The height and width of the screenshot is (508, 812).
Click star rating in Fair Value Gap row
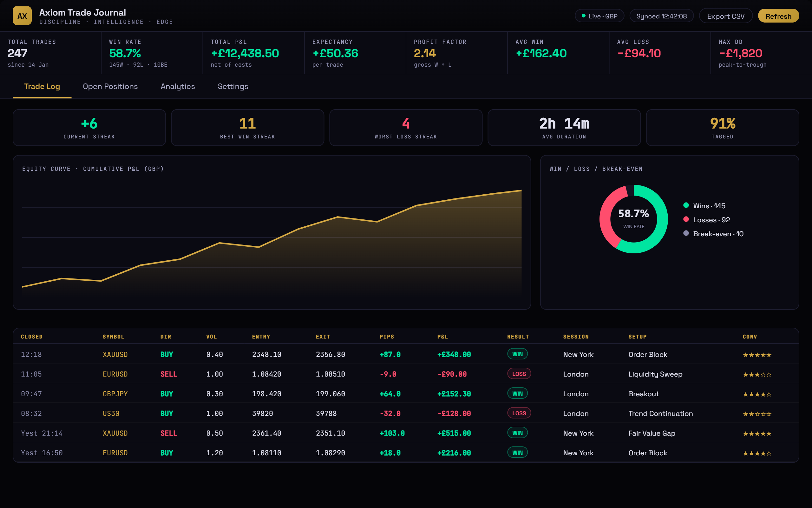(x=757, y=433)
